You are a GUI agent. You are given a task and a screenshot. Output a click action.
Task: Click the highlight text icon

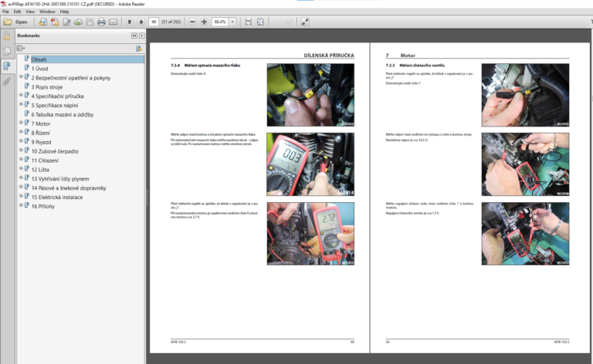pos(288,22)
